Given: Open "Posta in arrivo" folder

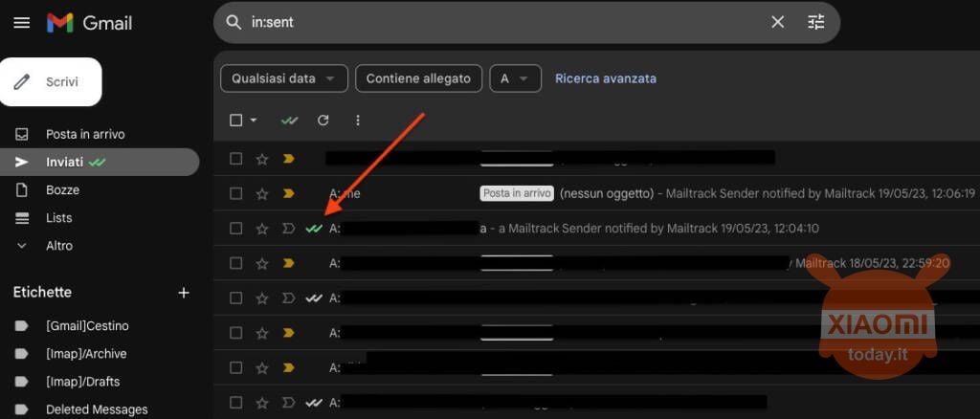Looking at the screenshot, I should coord(85,134).
